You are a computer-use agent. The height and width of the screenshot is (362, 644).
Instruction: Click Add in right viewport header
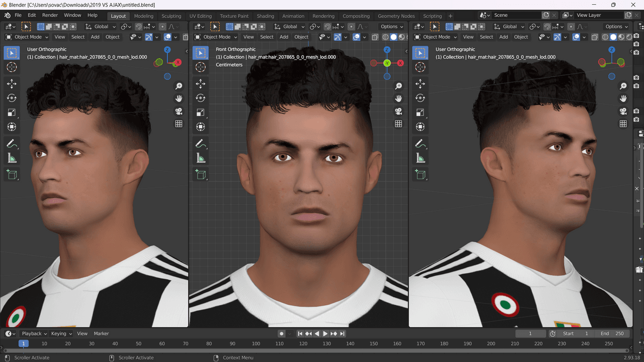click(x=503, y=37)
